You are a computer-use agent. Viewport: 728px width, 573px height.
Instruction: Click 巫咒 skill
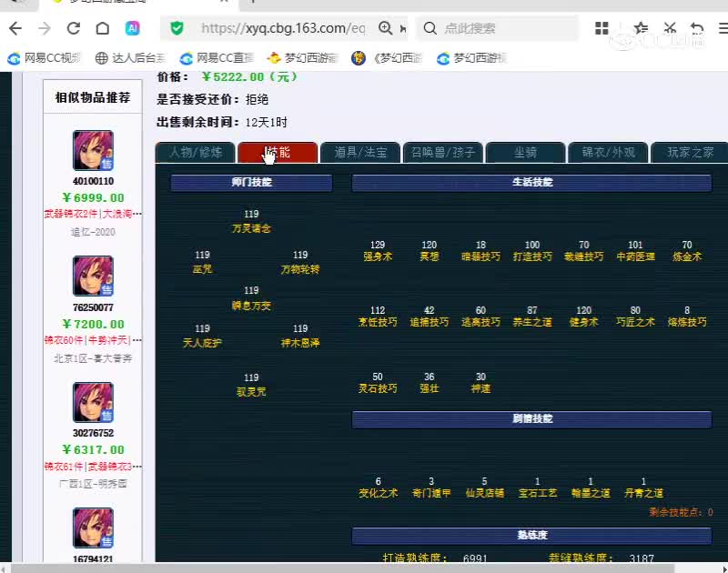[x=202, y=269]
